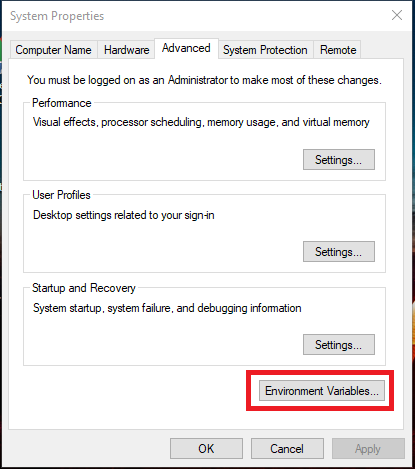The height and width of the screenshot is (469, 415).
Task: Open Startup and Recovery Settings button
Action: [339, 344]
